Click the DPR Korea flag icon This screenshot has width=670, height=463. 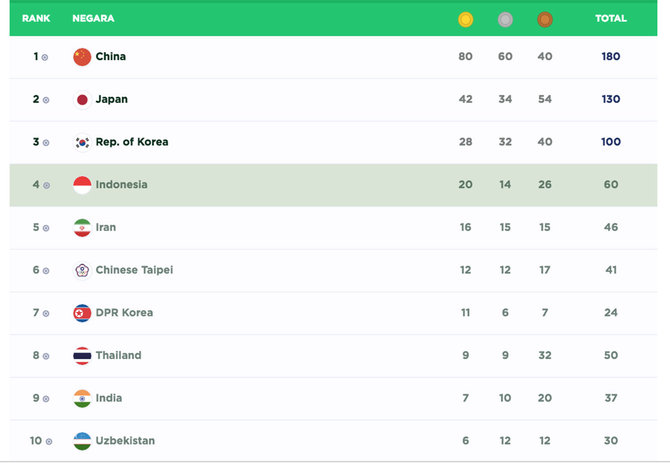click(x=82, y=313)
